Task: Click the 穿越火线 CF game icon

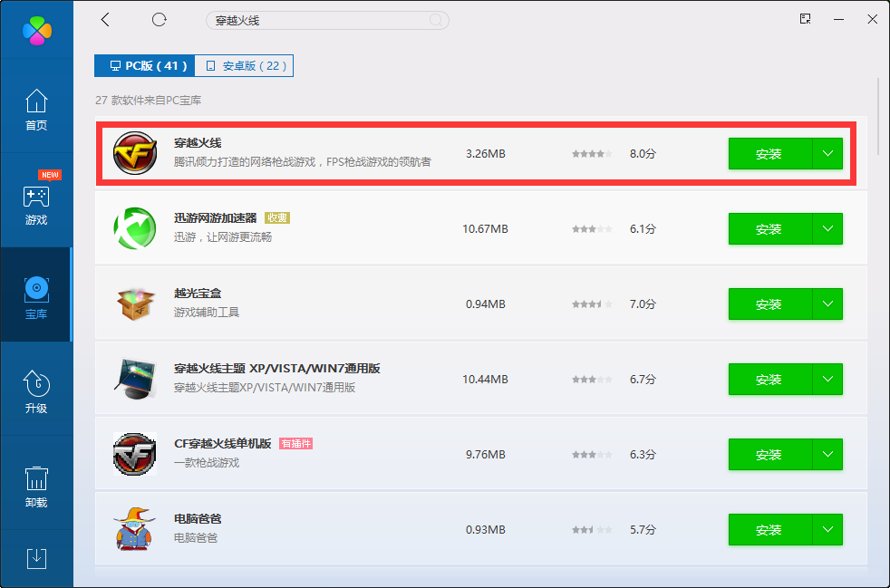Action: point(135,153)
